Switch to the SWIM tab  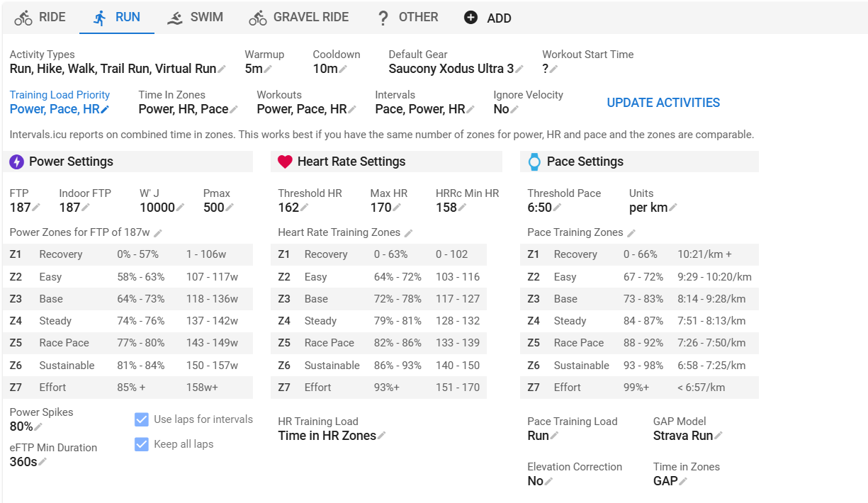pyautogui.click(x=196, y=18)
